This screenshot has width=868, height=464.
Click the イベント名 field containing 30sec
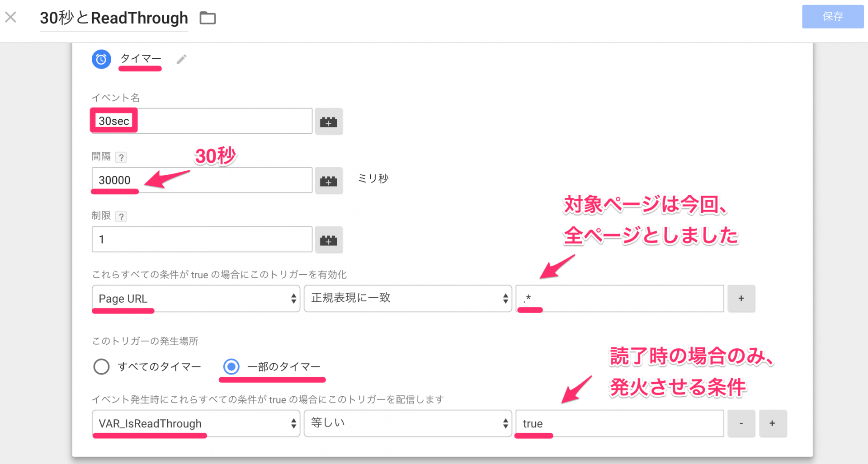[202, 121]
